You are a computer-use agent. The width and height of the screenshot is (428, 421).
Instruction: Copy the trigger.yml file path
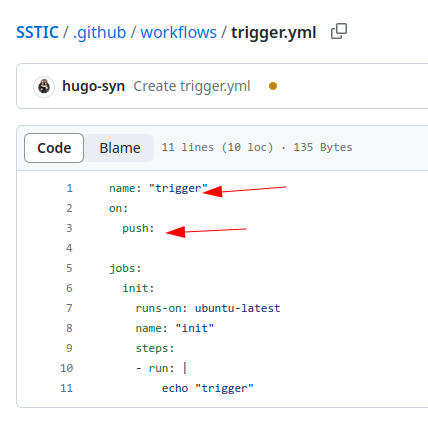point(339,31)
